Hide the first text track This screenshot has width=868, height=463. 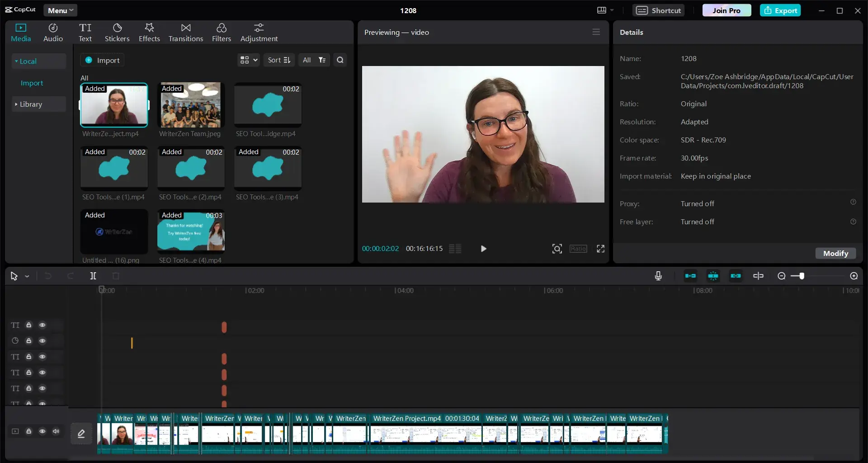click(42, 325)
